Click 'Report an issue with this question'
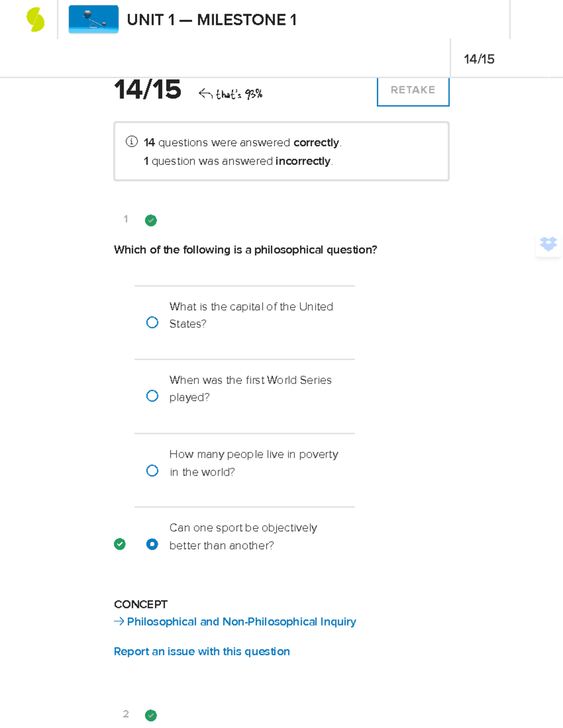 coord(202,652)
